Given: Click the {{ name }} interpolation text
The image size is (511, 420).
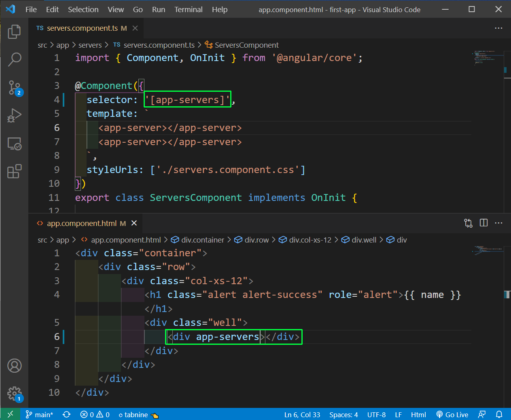Looking at the screenshot, I should (x=433, y=295).
